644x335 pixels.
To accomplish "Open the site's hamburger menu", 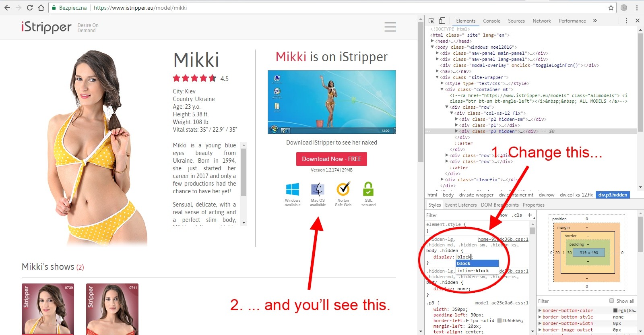I will (x=390, y=27).
